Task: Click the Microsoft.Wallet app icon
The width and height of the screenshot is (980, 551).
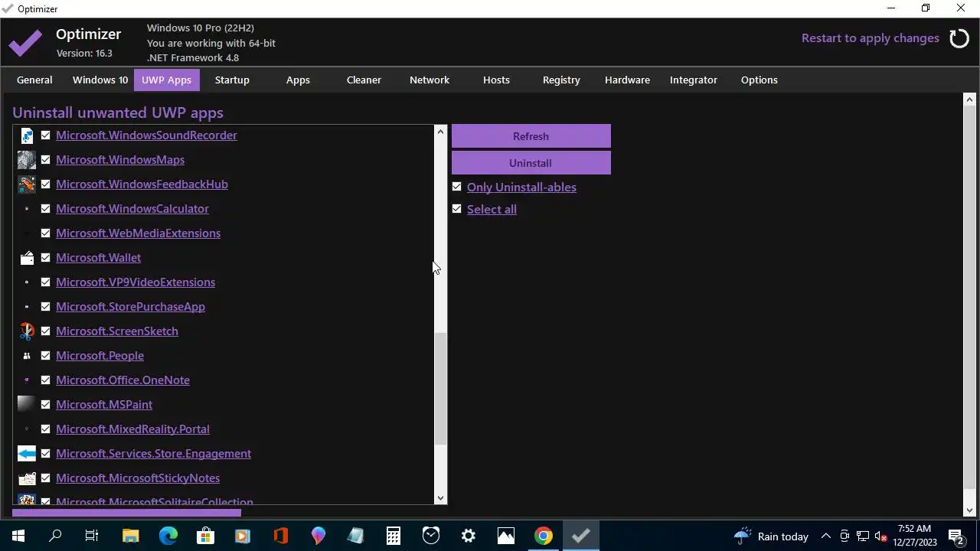Action: 27,258
